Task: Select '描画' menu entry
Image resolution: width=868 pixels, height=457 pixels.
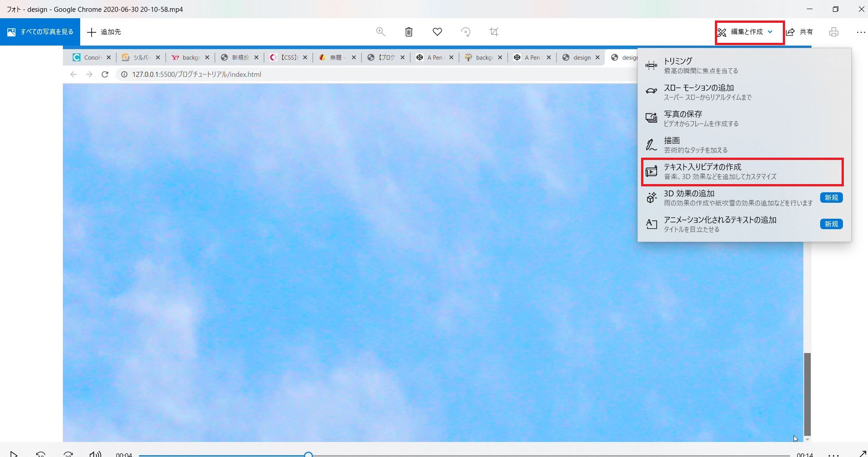Action: coord(744,145)
